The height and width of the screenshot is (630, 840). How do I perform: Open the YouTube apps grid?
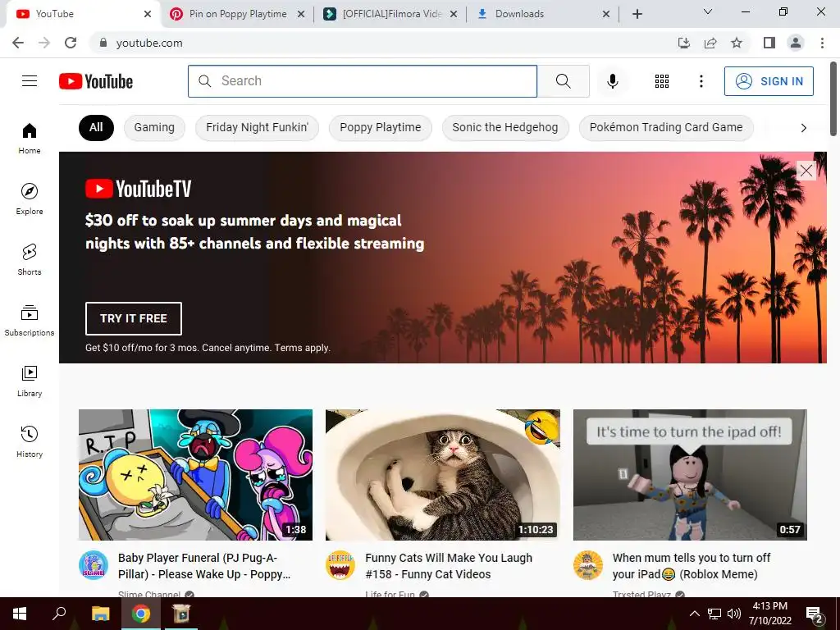coord(662,81)
